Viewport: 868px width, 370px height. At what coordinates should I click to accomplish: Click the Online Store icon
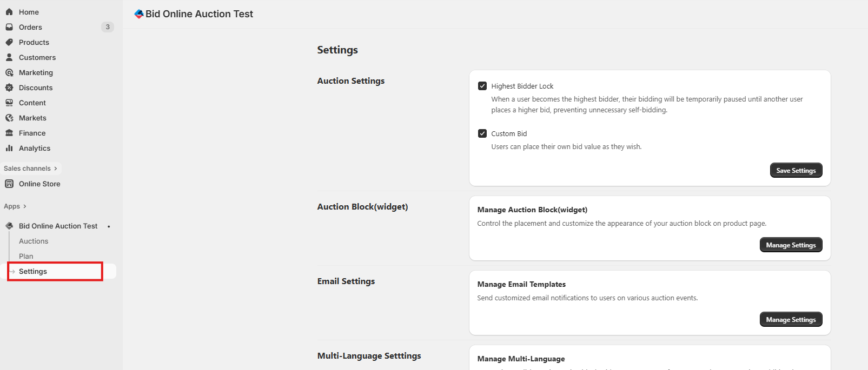[9, 184]
